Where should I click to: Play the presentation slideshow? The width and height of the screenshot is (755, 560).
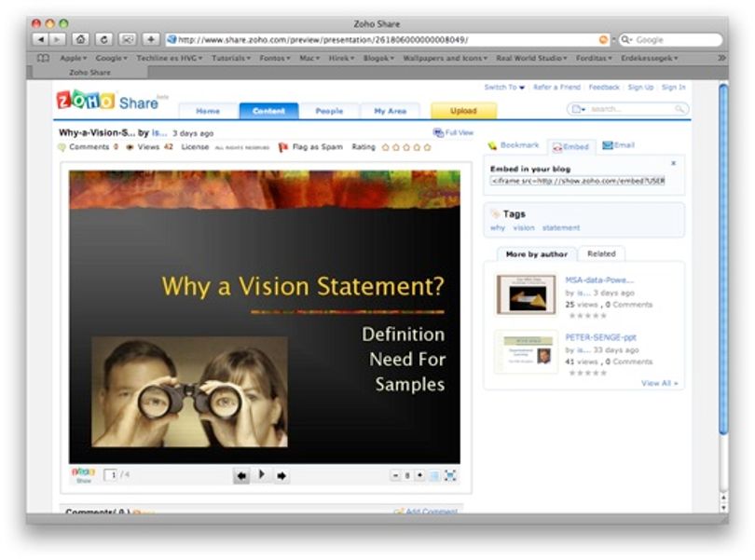pyautogui.click(x=262, y=474)
